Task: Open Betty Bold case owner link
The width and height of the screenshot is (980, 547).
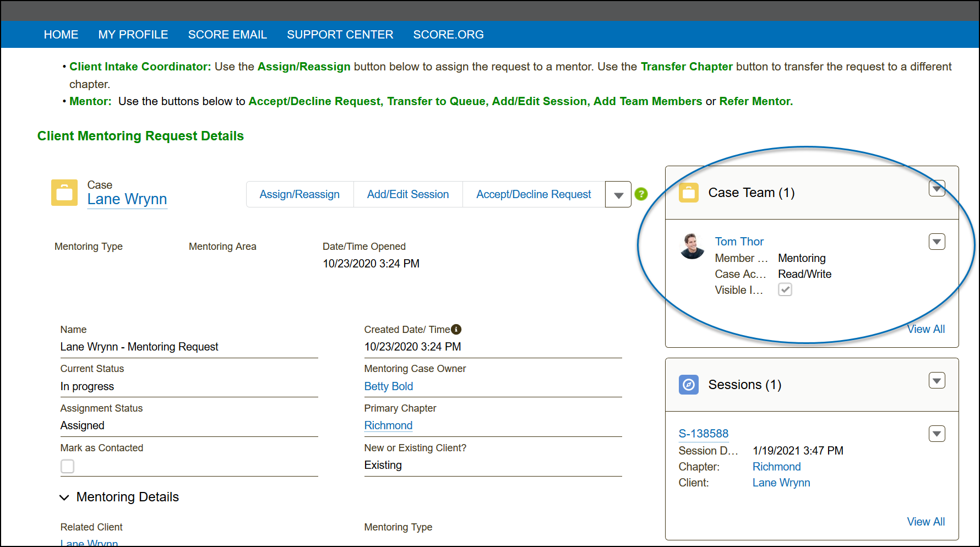Action: coord(389,386)
